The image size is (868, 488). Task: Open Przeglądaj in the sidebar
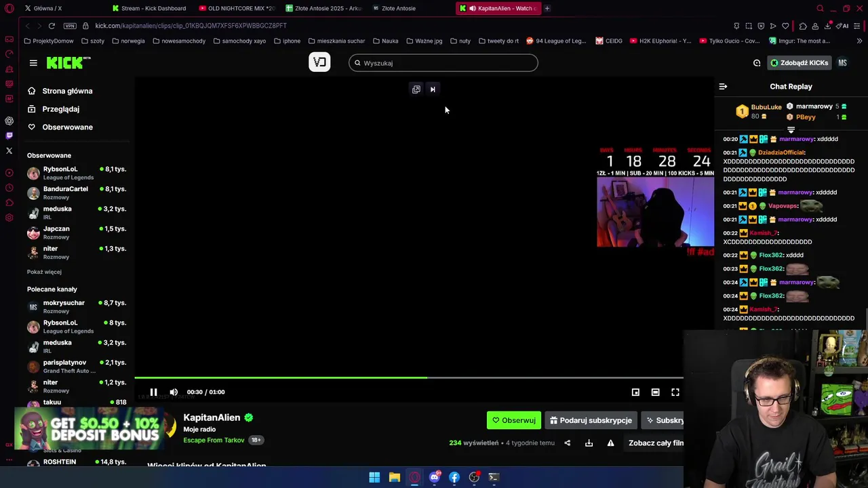(x=54, y=109)
